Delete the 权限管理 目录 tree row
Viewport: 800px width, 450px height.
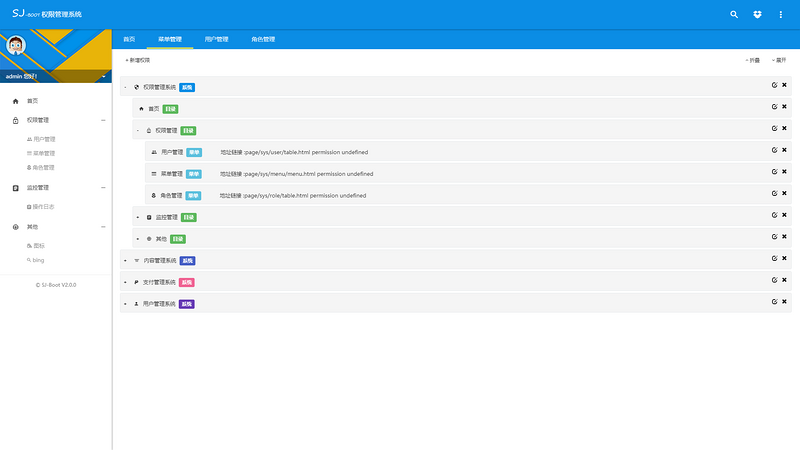[x=784, y=129]
